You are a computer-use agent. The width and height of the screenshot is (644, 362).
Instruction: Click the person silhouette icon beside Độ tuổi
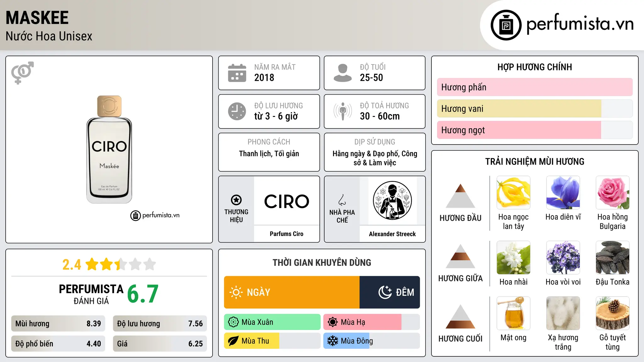[x=343, y=73]
